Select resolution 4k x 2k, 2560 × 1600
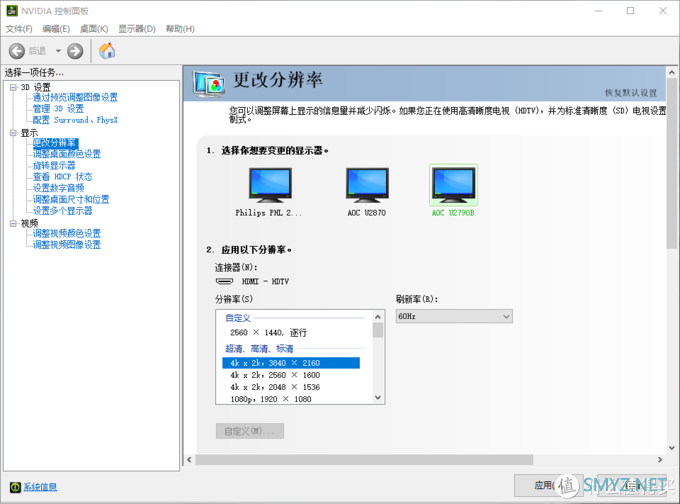Screen dimensions: 680x504 click(x=291, y=375)
